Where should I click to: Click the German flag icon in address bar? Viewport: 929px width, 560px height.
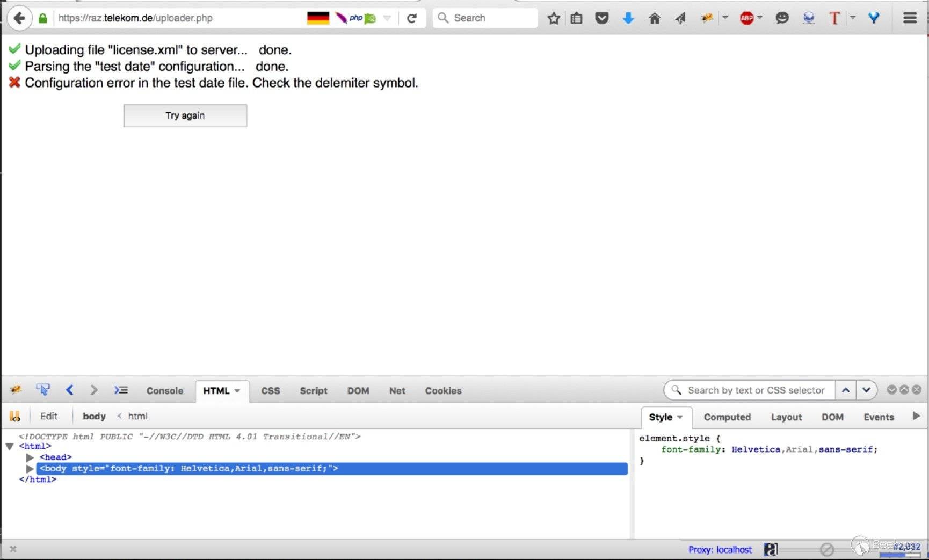point(318,18)
